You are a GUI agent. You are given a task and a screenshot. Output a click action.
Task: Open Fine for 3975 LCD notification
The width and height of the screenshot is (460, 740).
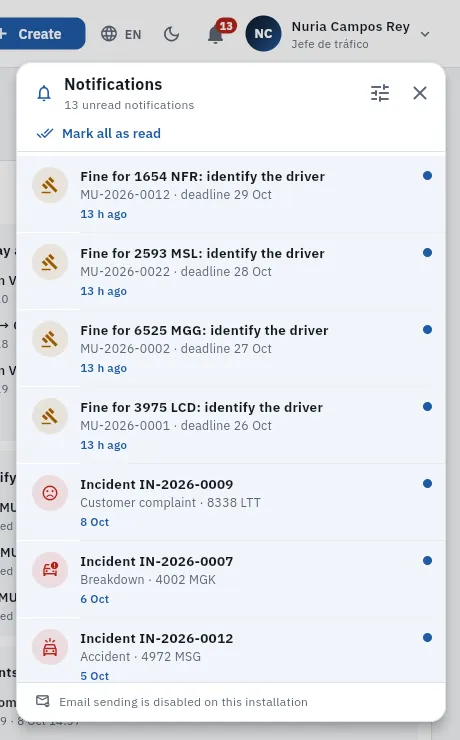(231, 425)
